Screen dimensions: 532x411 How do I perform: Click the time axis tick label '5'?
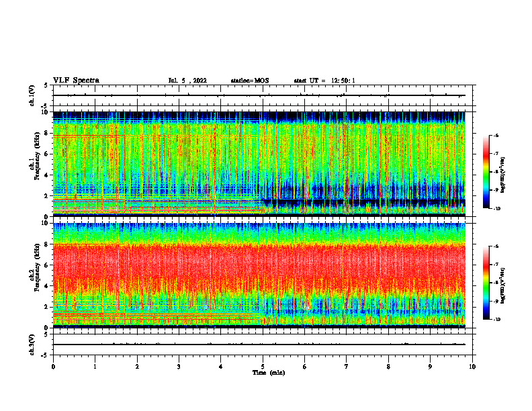(x=263, y=367)
